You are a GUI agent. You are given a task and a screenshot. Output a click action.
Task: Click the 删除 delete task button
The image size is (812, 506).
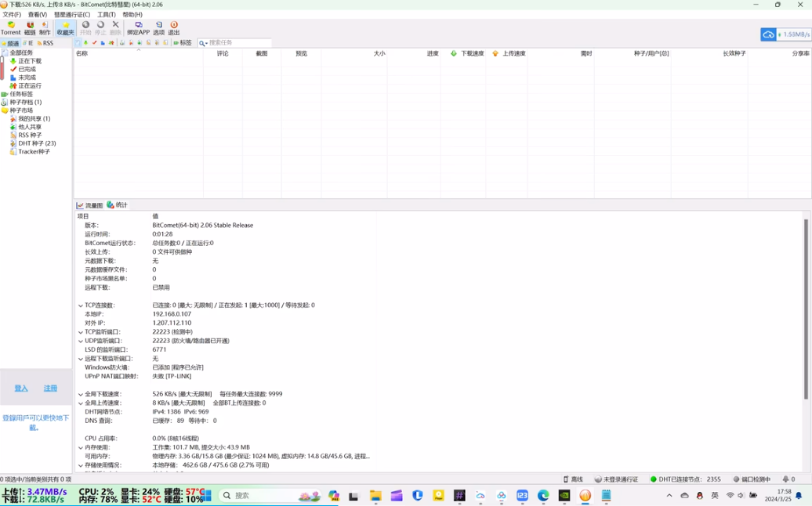pos(115,28)
